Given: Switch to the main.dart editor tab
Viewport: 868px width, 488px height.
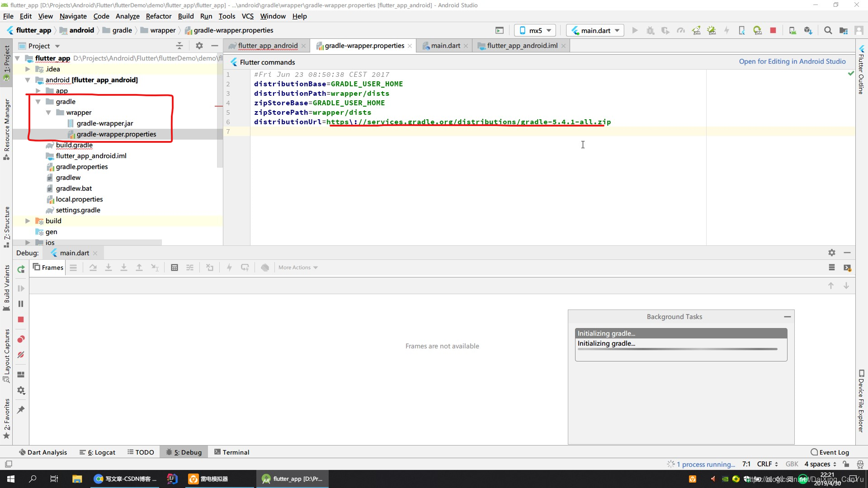Looking at the screenshot, I should tap(445, 46).
